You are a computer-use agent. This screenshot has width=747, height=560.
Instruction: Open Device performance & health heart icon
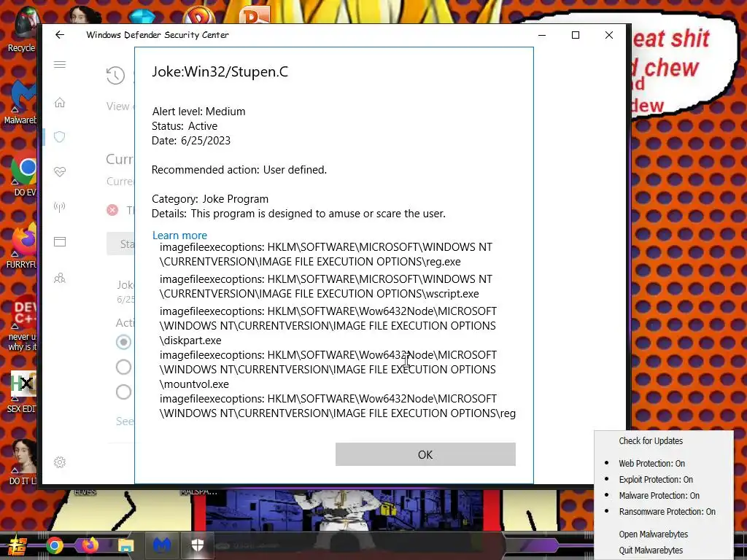point(60,172)
